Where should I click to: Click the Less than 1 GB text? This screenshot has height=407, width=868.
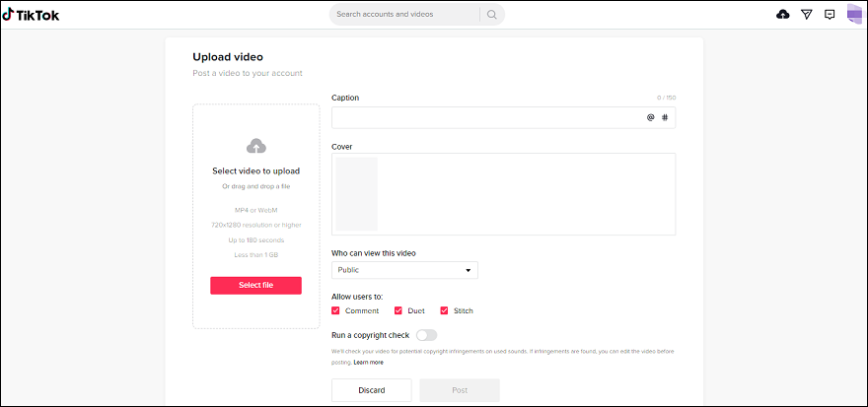(x=255, y=255)
